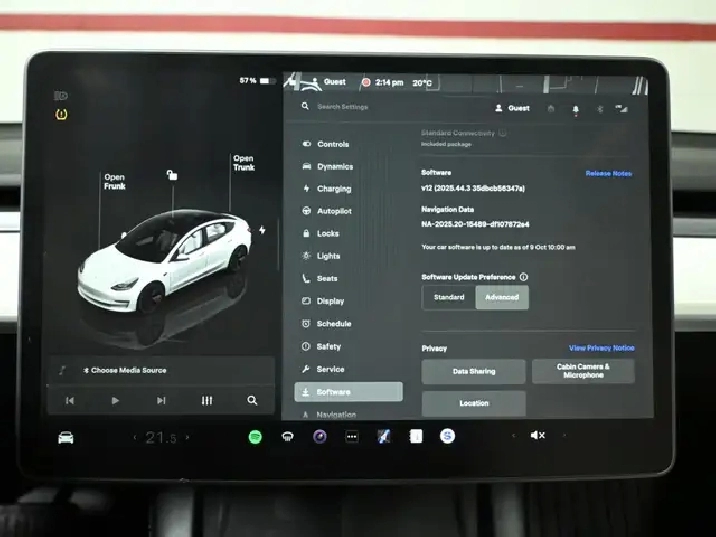Viewport: 716px width, 537px height.
Task: Unmute the volume speaker icon
Action: point(537,435)
